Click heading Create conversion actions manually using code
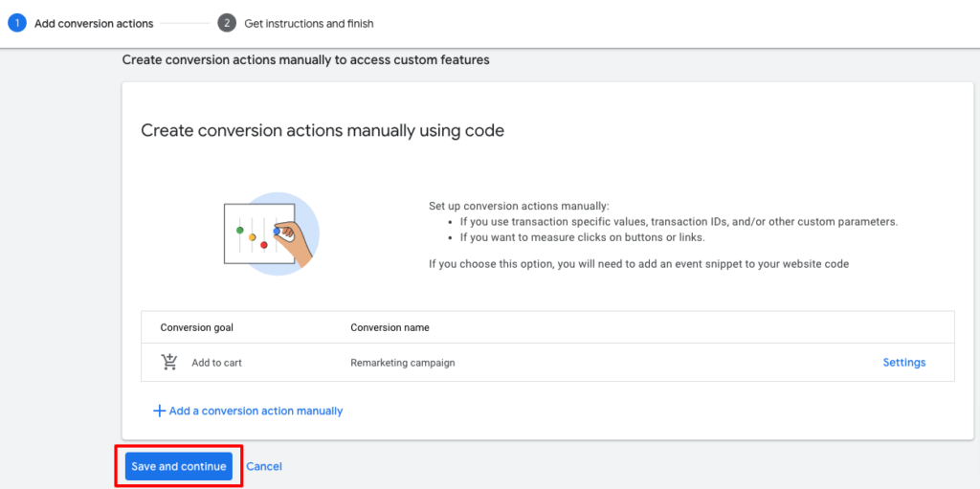This screenshot has height=489, width=980. click(323, 130)
